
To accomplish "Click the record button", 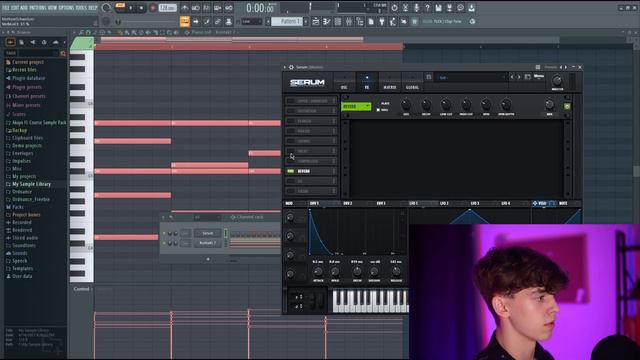I will [x=153, y=8].
